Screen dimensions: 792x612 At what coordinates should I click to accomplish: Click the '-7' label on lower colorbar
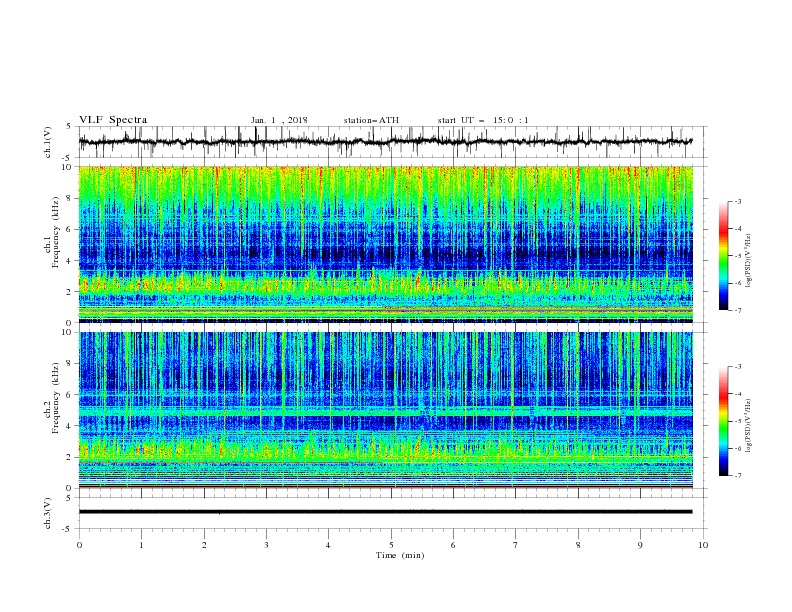[737, 475]
